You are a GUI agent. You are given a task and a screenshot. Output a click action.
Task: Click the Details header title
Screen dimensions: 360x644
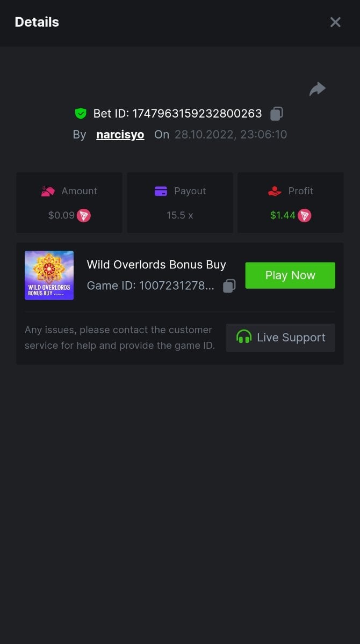[x=37, y=22]
